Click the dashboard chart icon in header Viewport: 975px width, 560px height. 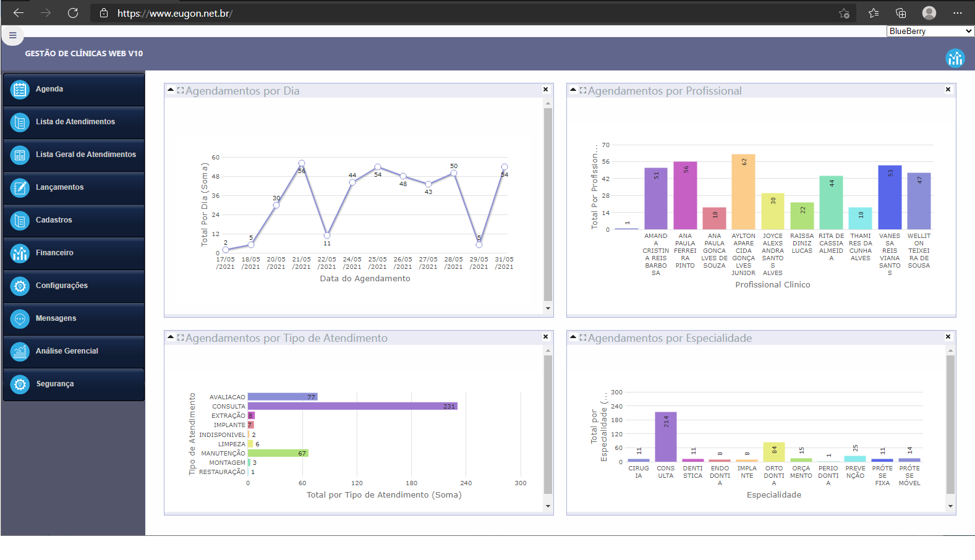click(x=955, y=58)
